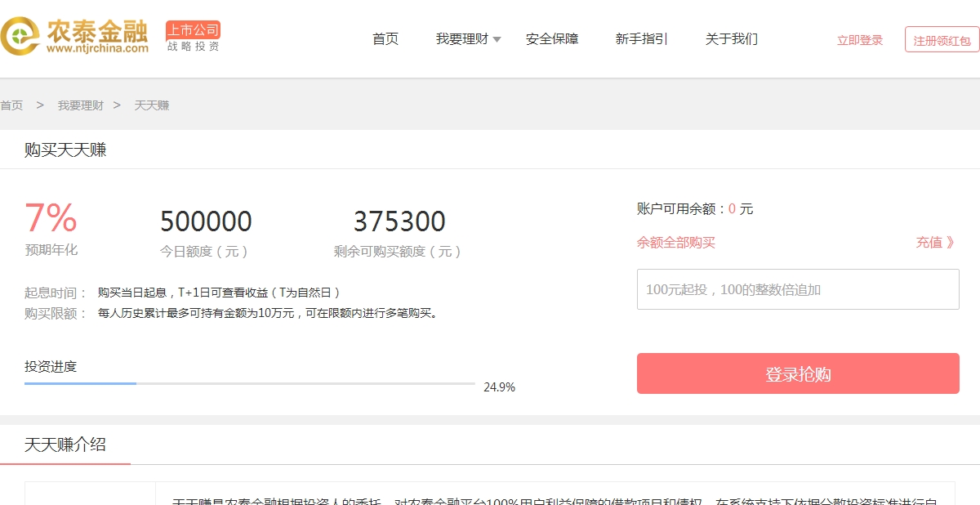Click the 余额全部购买 link
980x505 pixels.
coord(676,243)
